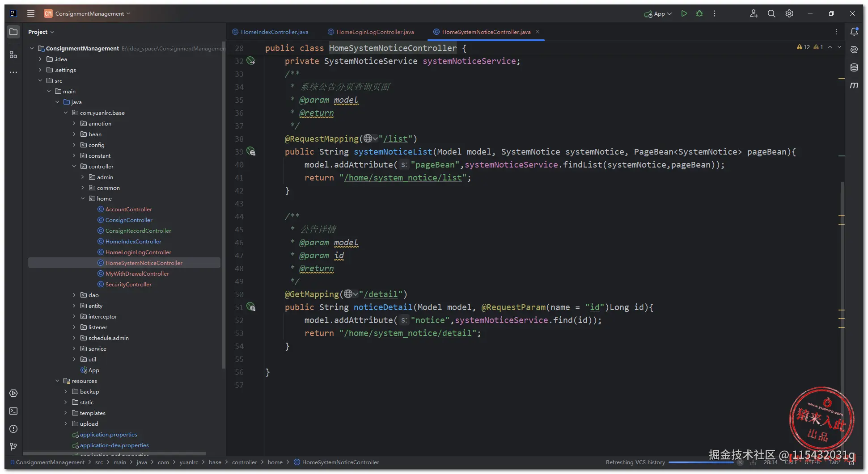This screenshot has width=868, height=474.
Task: Open the Structure tool window
Action: (13, 55)
